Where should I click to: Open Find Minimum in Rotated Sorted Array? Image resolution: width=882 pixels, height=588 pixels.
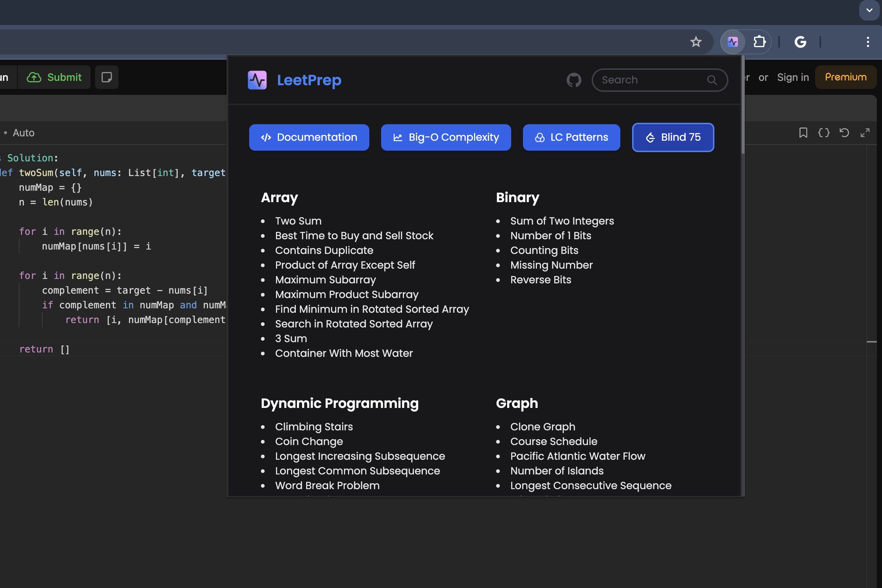[x=372, y=309]
